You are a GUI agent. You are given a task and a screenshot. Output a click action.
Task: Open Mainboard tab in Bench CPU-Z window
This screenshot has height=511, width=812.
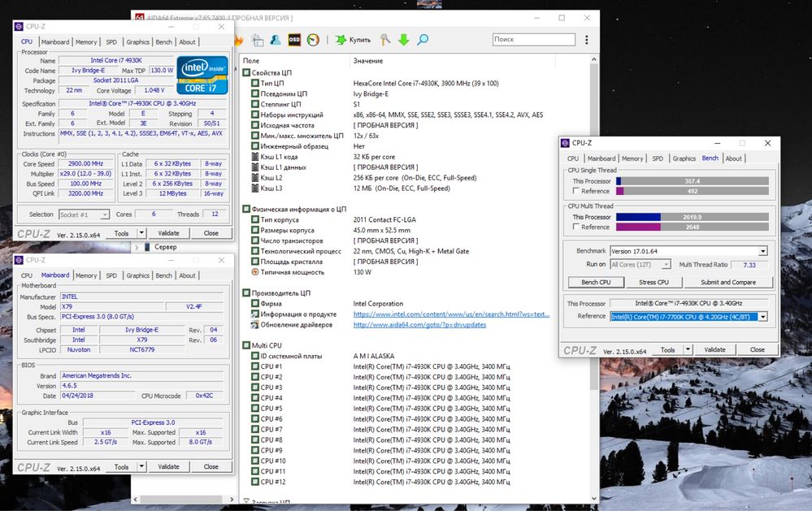(x=601, y=158)
